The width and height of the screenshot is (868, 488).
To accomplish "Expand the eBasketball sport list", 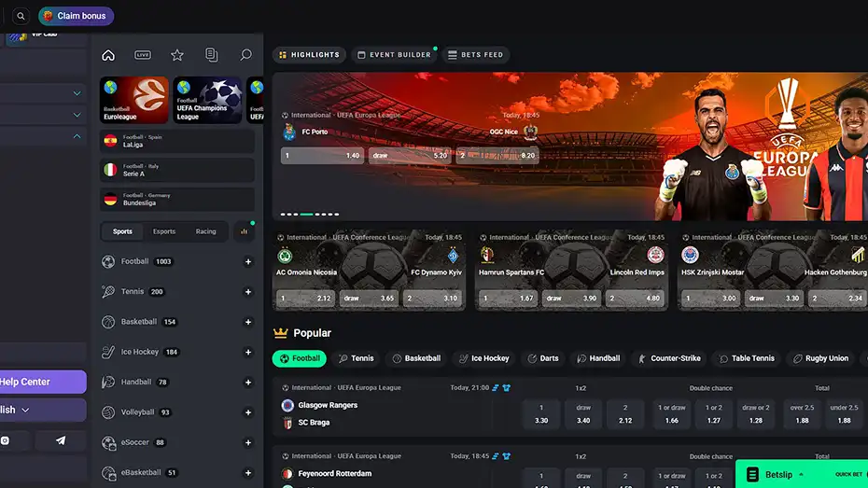I will tap(248, 472).
